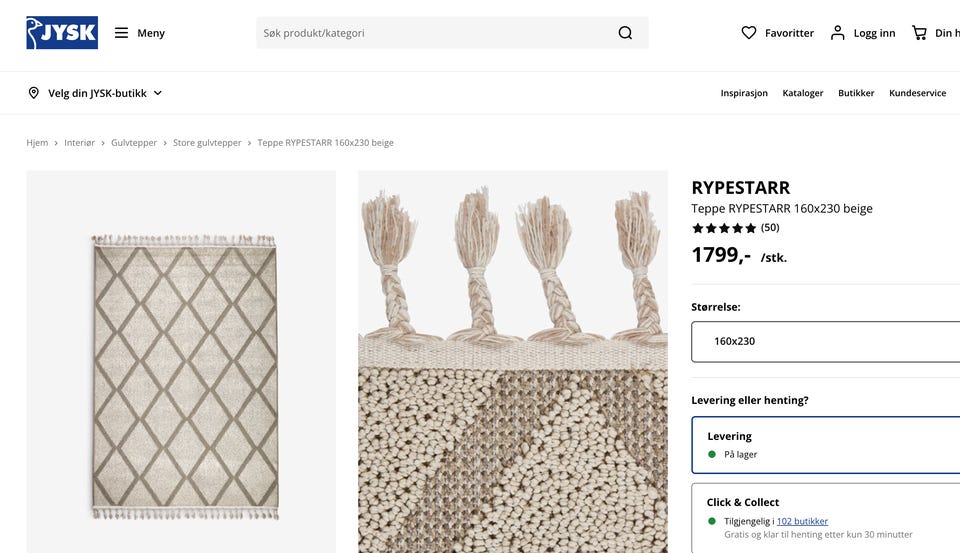960x553 pixels.
Task: Open the Størrelse 160x230 size selector
Action: point(825,341)
